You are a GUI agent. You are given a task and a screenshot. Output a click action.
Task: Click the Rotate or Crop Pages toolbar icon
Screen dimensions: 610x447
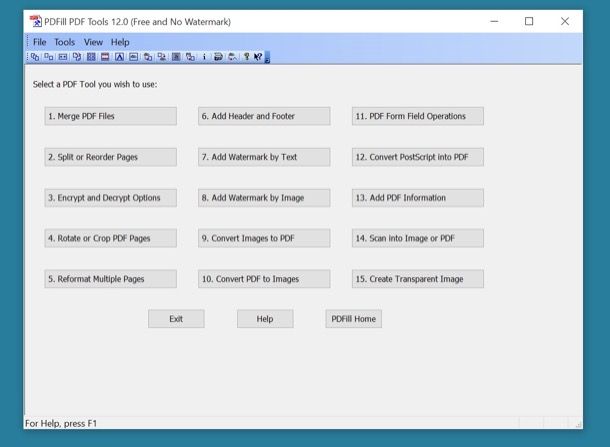tap(77, 57)
